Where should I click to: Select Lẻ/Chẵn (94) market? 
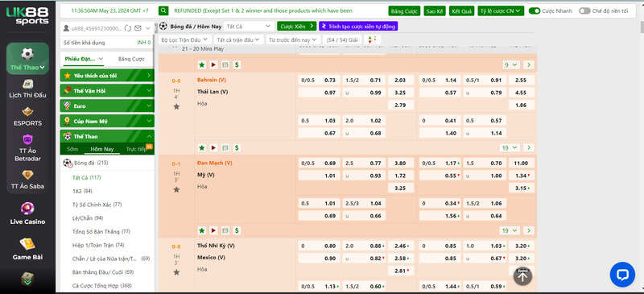pos(88,218)
